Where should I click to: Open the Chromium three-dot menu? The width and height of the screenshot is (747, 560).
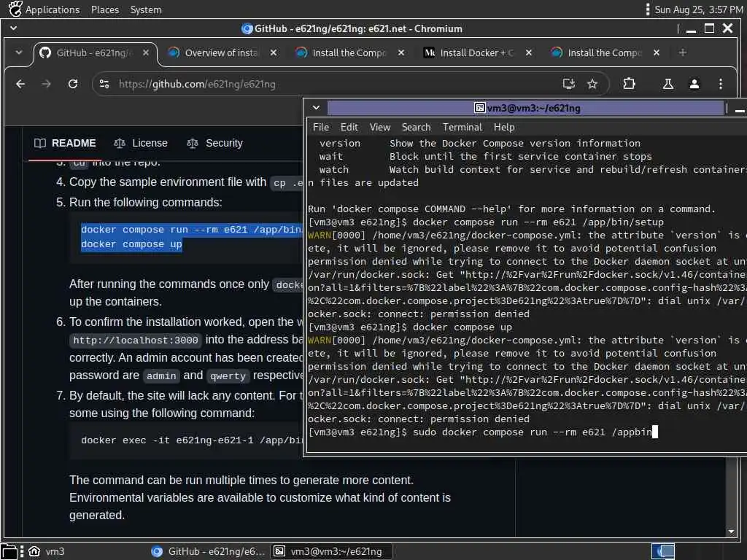point(721,85)
